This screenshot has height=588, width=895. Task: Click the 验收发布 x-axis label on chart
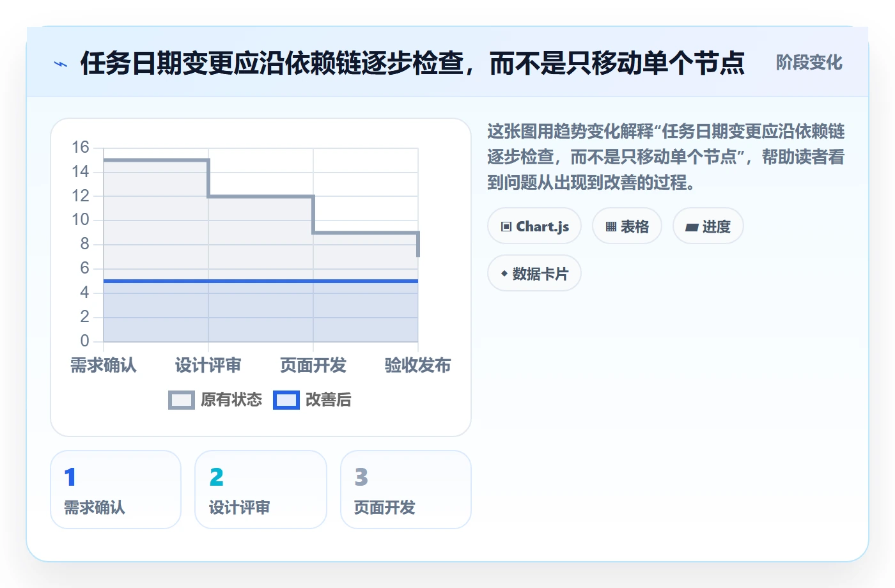tap(418, 366)
